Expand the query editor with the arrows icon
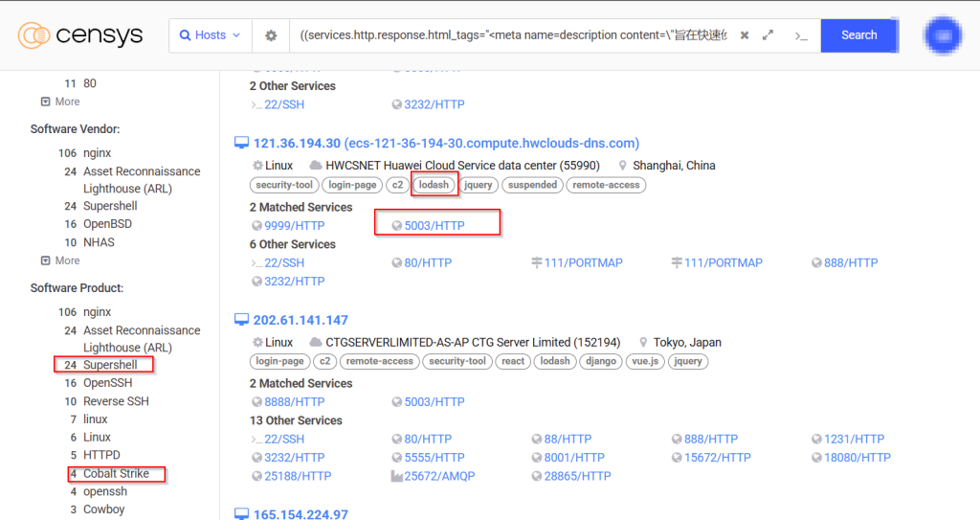 [768, 35]
